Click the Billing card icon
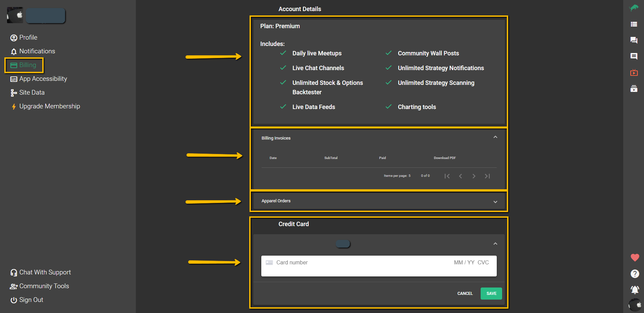 point(14,65)
